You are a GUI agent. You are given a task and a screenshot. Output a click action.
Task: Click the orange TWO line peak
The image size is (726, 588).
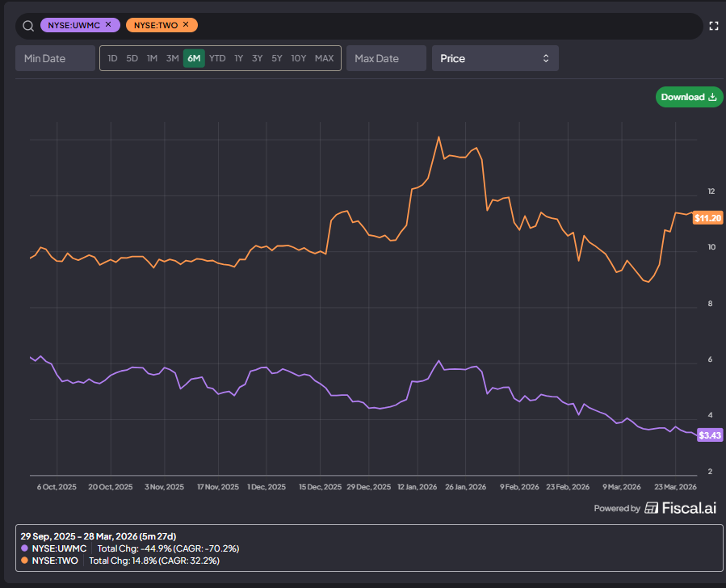[x=439, y=137]
